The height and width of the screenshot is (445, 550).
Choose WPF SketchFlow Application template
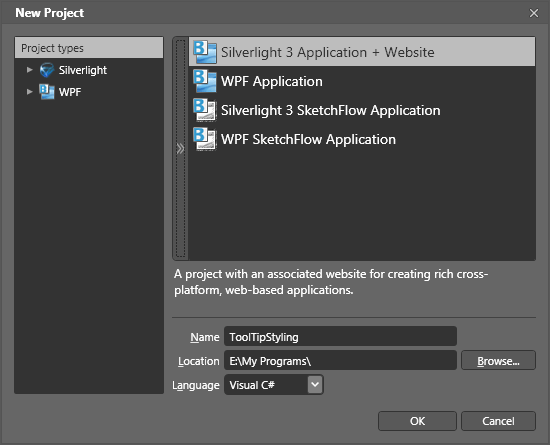click(362, 139)
